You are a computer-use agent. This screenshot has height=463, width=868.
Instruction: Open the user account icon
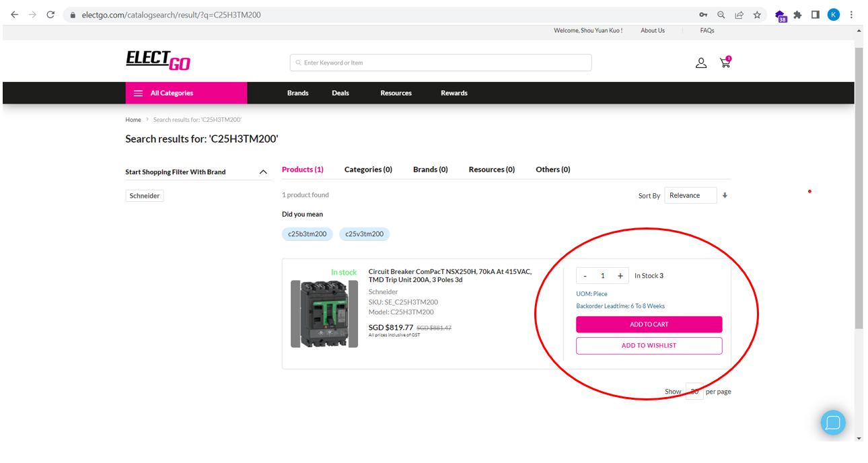point(701,63)
